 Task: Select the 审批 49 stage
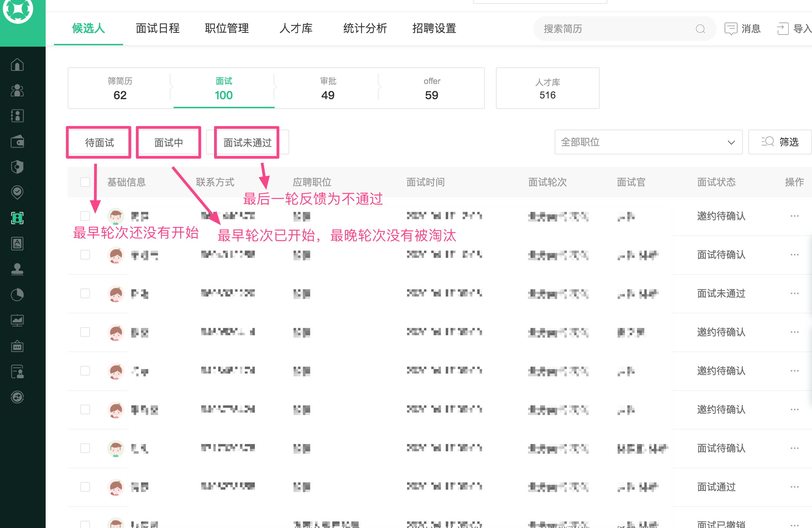[327, 88]
